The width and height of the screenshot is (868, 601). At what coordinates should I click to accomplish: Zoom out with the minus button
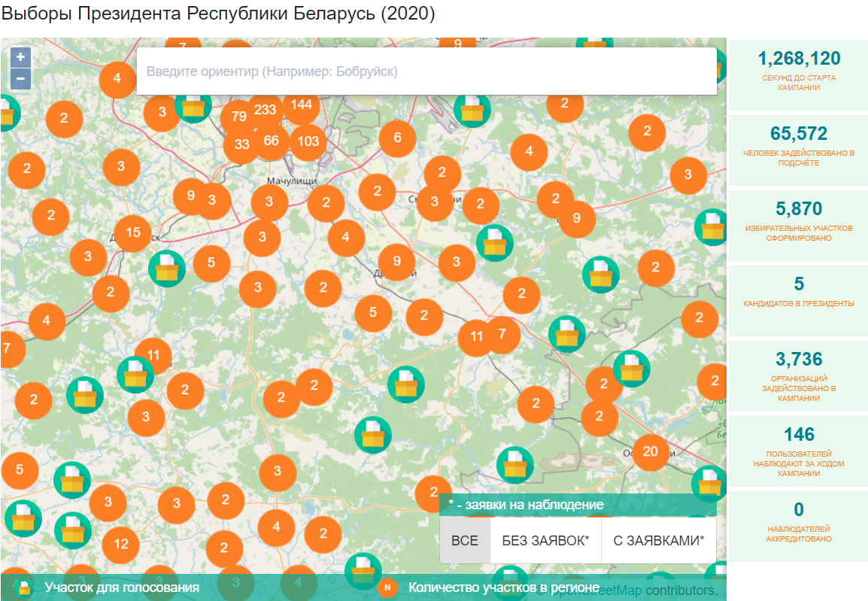(21, 78)
